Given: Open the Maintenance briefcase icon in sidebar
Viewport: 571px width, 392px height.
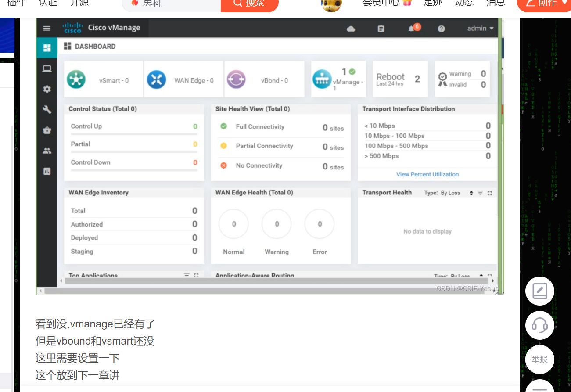Looking at the screenshot, I should click(47, 130).
